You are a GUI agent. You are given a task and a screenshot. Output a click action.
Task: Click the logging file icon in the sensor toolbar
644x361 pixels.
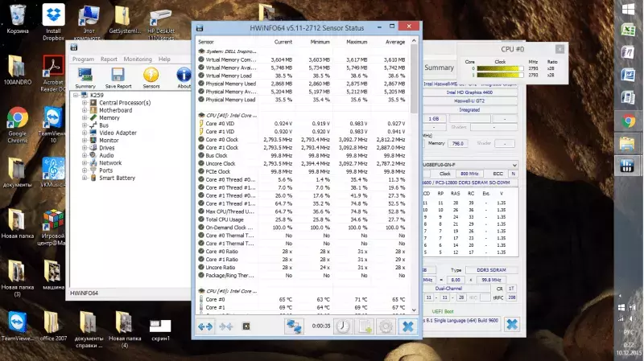click(364, 326)
